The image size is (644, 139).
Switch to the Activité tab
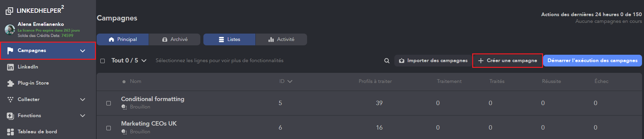tap(281, 39)
